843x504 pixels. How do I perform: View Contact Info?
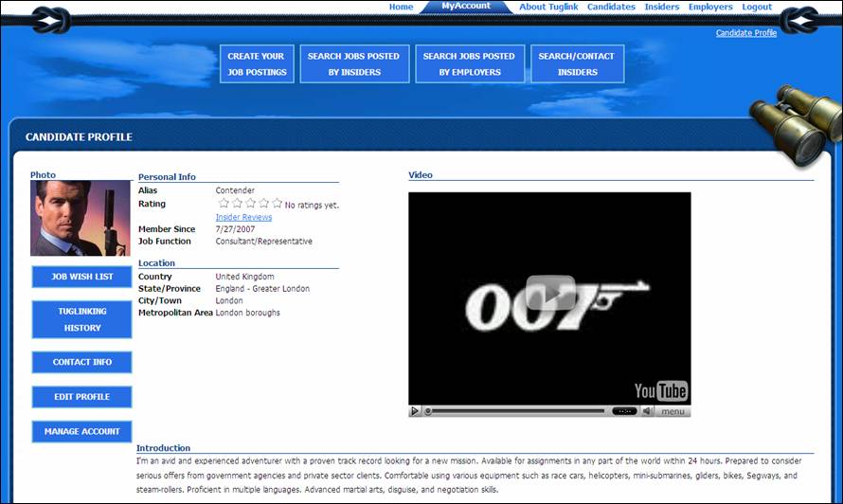click(x=81, y=362)
